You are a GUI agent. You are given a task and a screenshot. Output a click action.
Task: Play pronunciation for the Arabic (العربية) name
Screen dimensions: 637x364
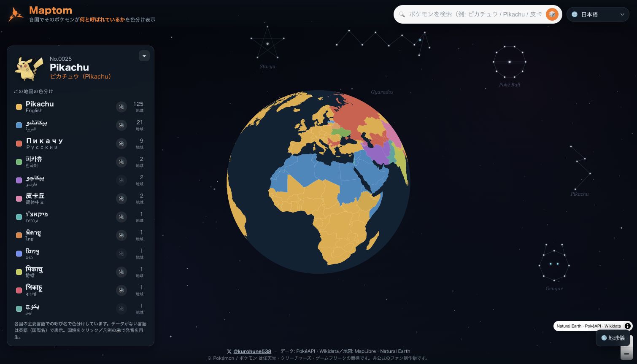tap(121, 125)
